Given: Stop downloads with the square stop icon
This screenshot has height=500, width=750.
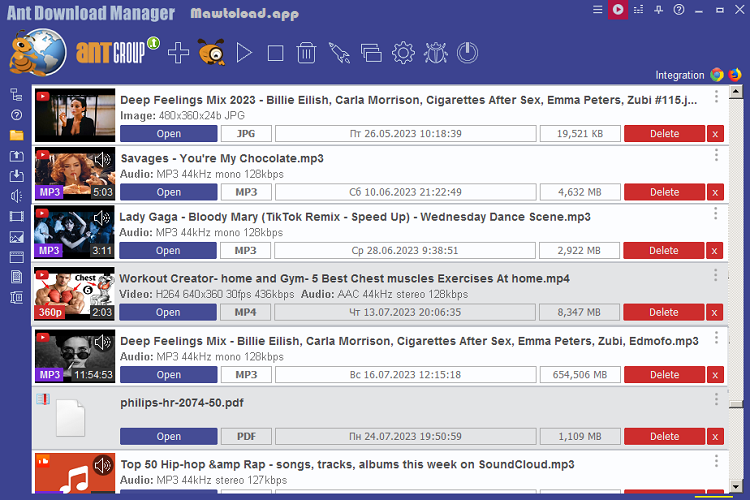Looking at the screenshot, I should 276,53.
